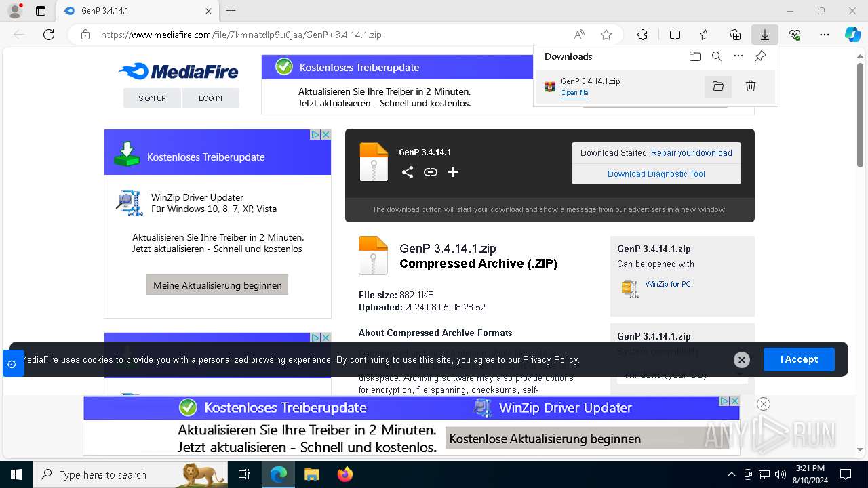
Task: Delete the GenP 3.4.14.1.zip download entry
Action: click(751, 86)
